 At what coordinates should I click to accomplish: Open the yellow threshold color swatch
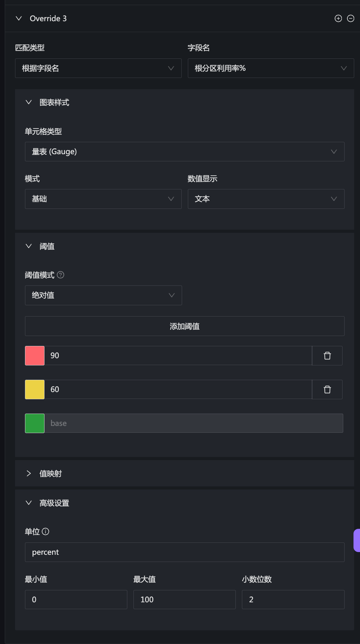35,389
